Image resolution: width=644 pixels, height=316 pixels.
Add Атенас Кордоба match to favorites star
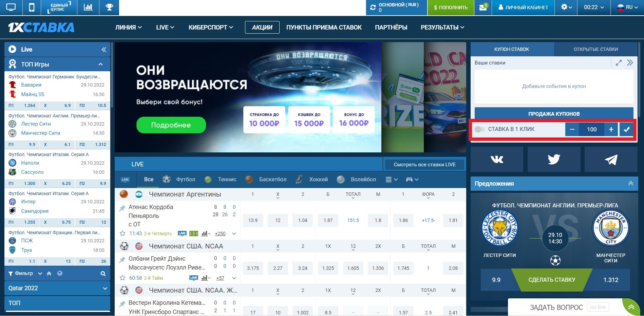click(x=122, y=234)
